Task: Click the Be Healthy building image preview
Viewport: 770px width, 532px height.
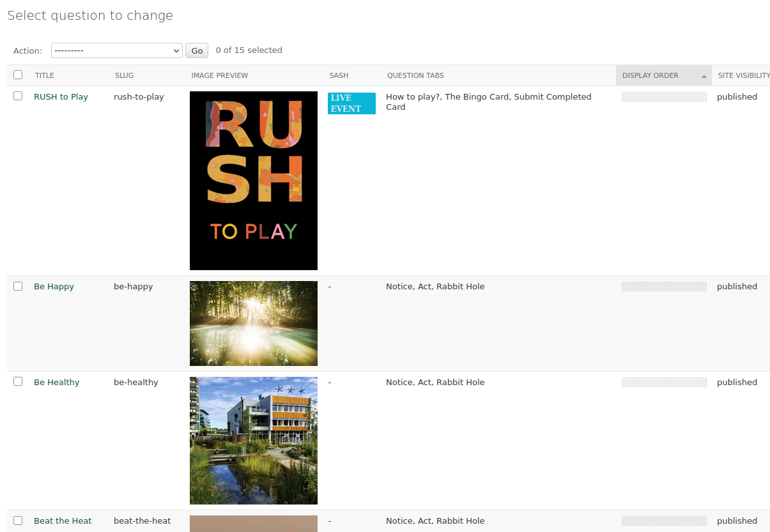Action: coord(254,441)
